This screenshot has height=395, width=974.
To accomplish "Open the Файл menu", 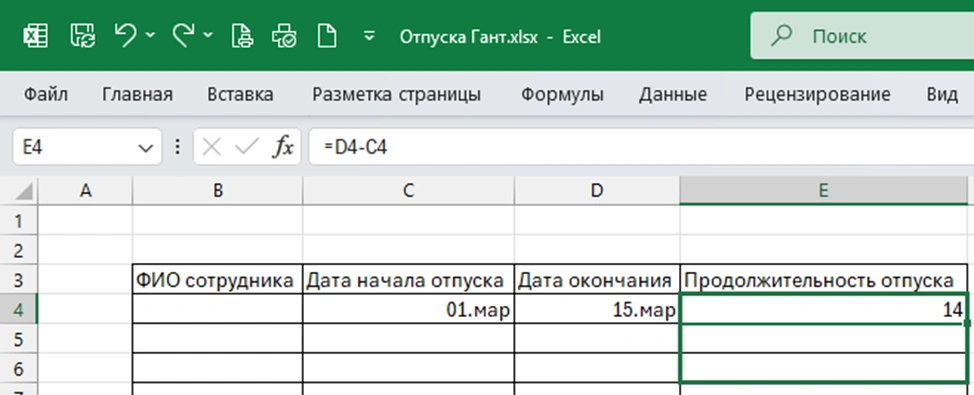I will [45, 94].
